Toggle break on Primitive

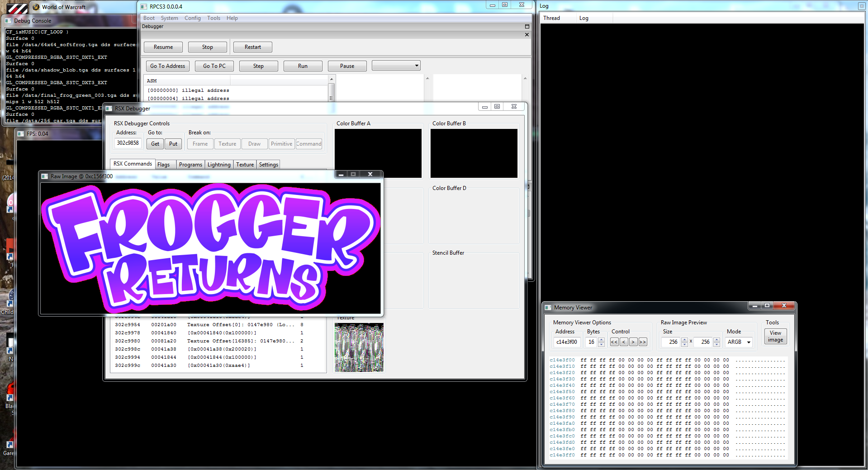281,144
